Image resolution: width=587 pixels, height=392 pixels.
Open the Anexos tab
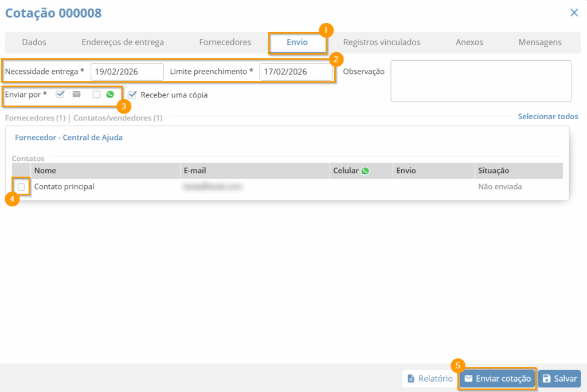click(469, 42)
